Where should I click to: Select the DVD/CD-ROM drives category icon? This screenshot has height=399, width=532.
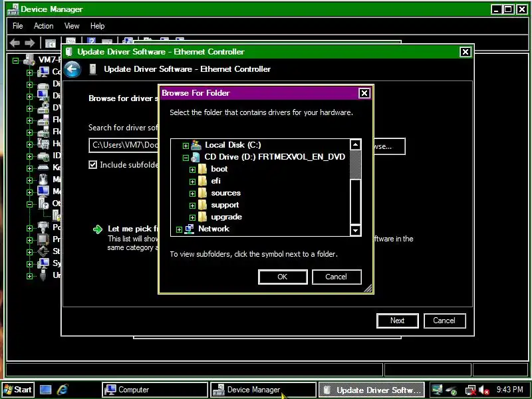point(43,108)
